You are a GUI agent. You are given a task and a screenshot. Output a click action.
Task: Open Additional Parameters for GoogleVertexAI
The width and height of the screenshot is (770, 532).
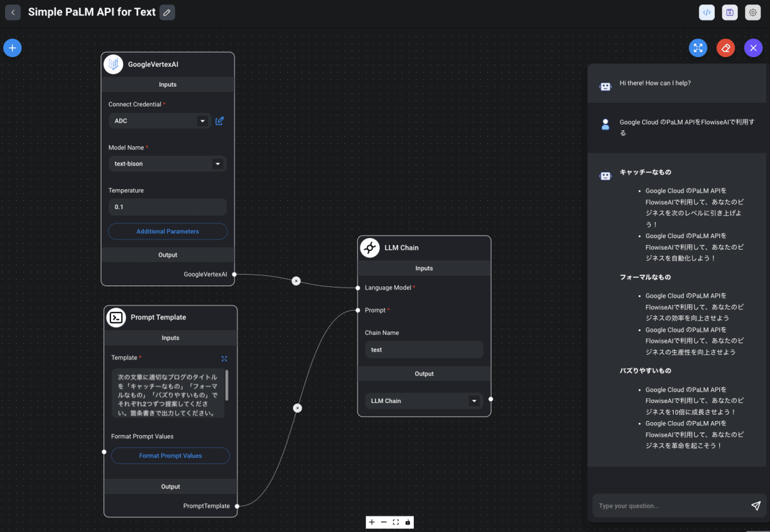tap(167, 232)
